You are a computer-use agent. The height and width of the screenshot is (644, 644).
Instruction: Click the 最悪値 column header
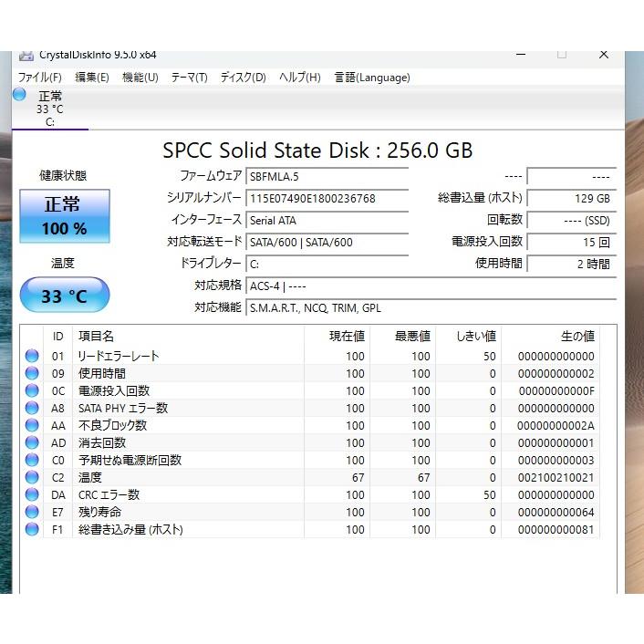point(403,336)
